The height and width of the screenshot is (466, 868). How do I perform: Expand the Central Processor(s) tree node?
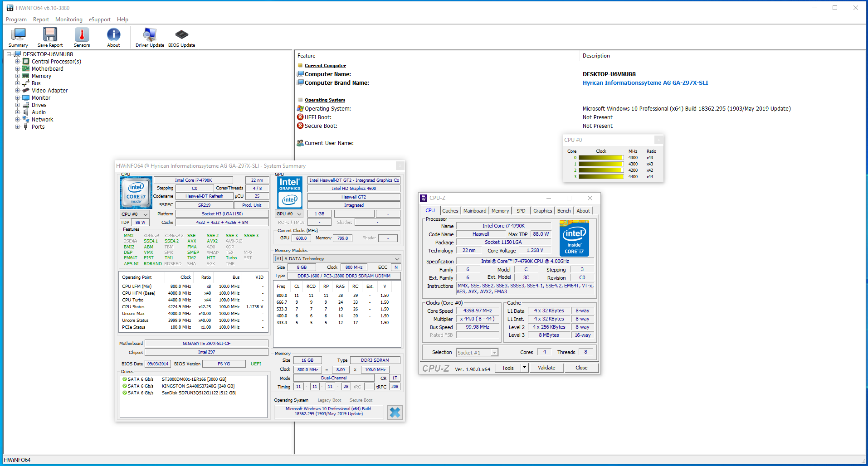tap(18, 62)
